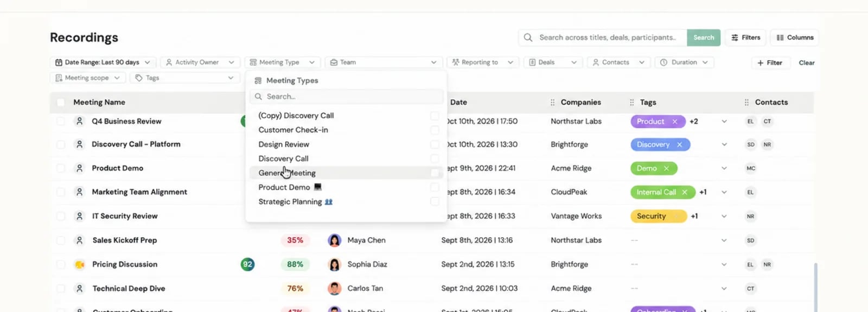
Task: Remove the Discovery tag via its X
Action: click(x=679, y=144)
